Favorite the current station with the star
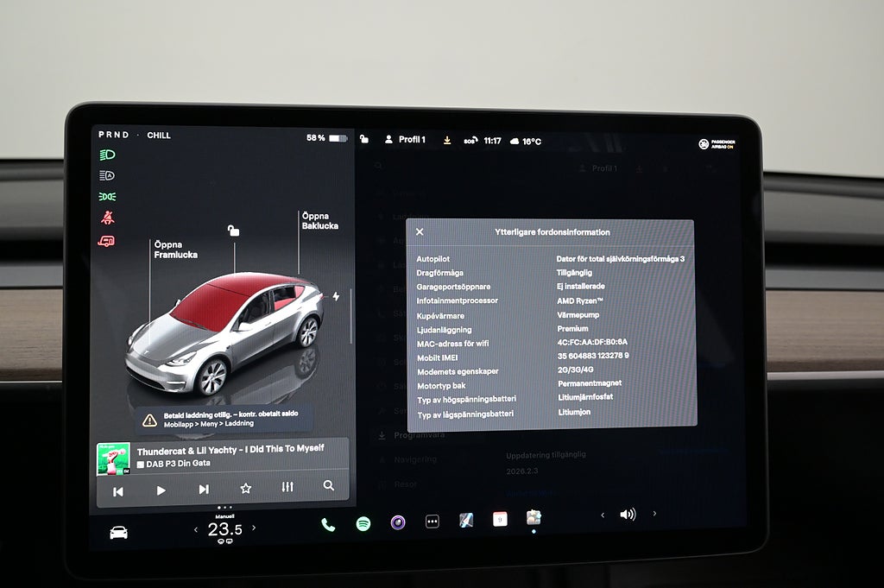Screen dimensions: 884x588 pyautogui.click(x=246, y=489)
